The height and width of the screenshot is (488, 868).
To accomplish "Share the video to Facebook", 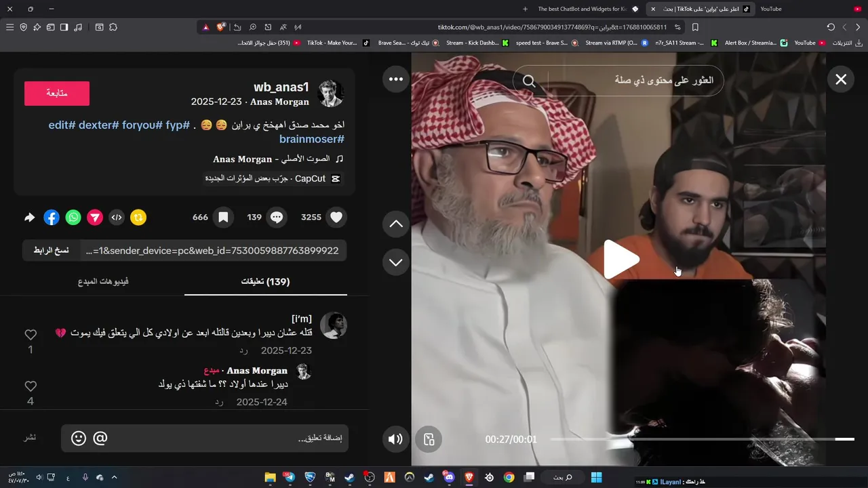I will pos(52,218).
